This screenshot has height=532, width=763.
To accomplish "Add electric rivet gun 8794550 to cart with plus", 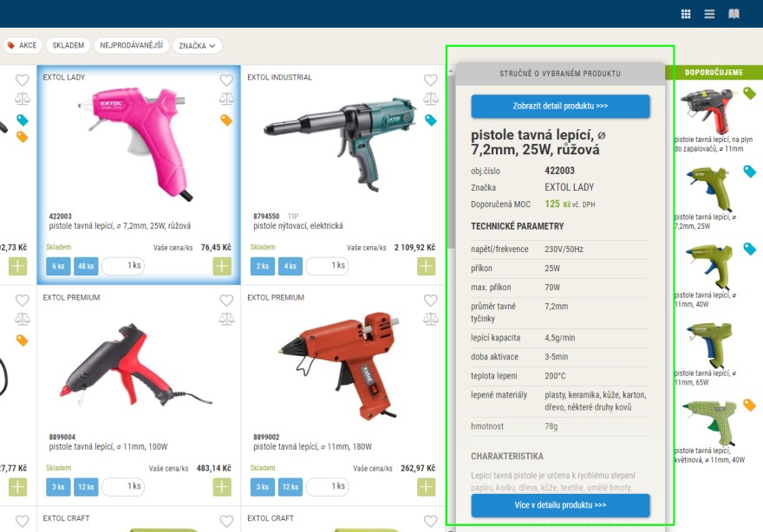I will point(427,266).
